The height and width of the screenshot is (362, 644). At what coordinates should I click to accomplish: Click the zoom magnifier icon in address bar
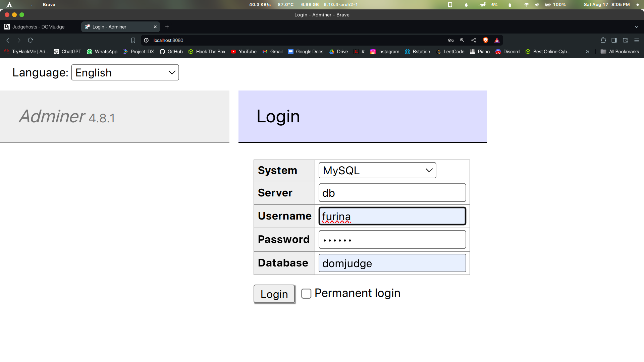(x=462, y=40)
